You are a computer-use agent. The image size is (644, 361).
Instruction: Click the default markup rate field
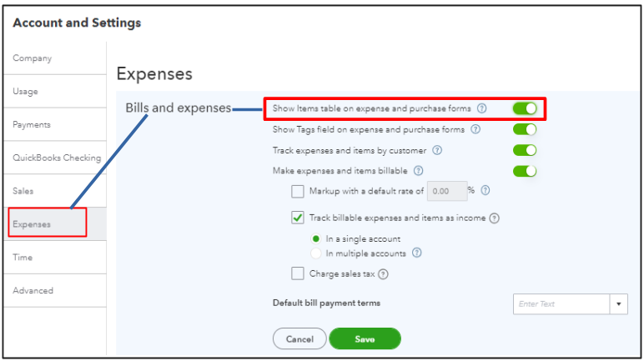click(x=447, y=191)
